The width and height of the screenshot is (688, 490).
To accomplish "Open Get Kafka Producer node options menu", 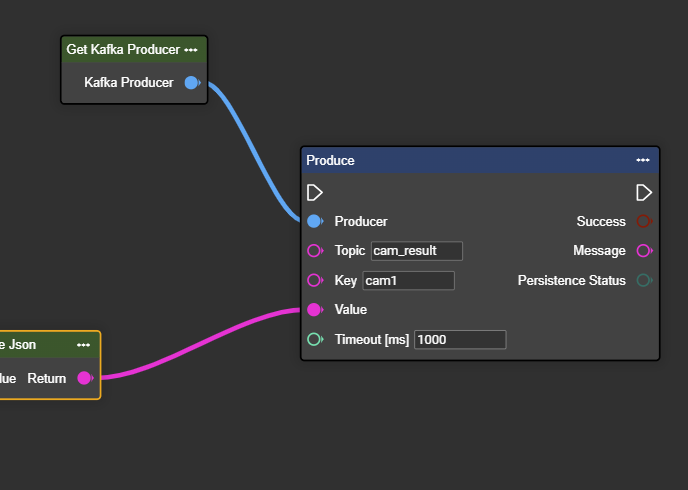I will [191, 50].
